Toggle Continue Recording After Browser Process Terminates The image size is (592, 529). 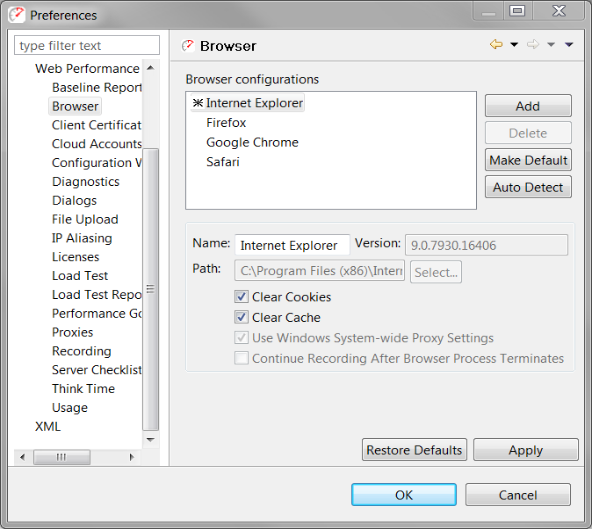241,358
